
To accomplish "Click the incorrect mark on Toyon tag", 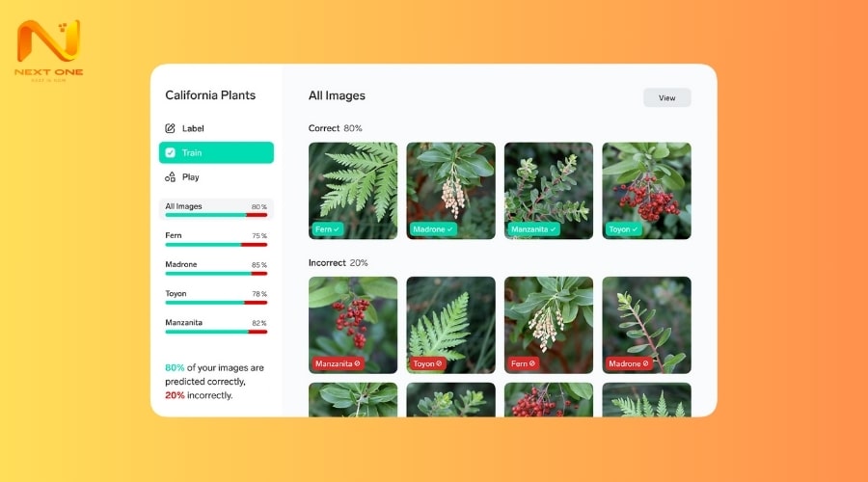I will tap(439, 363).
